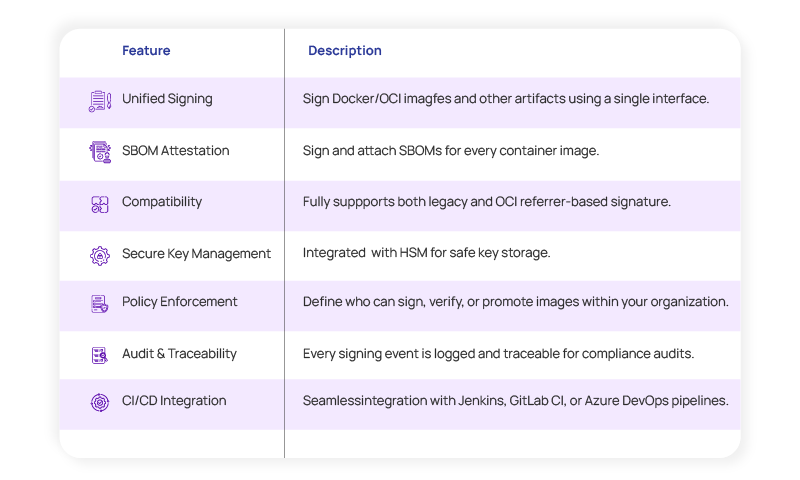Select the Description column header
This screenshot has width=800, height=480.
[344, 51]
